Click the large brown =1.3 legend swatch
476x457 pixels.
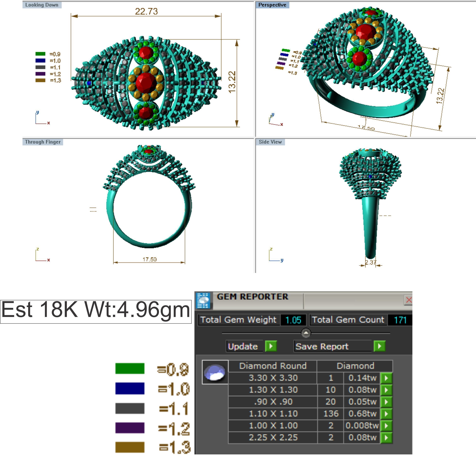coord(130,447)
